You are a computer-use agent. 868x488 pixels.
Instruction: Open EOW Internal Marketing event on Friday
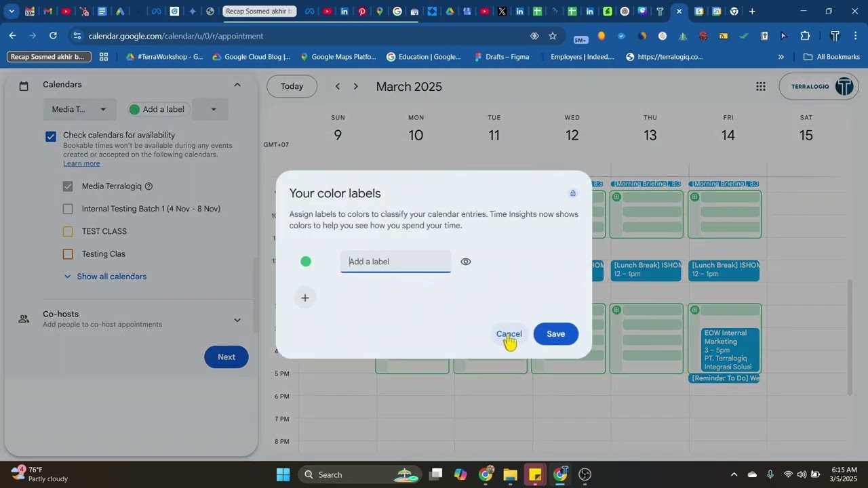(x=730, y=350)
